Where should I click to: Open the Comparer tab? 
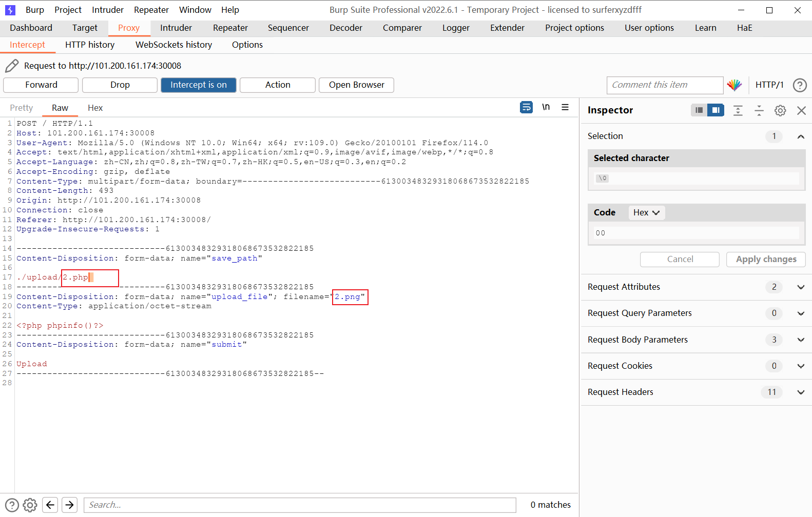[402, 28]
